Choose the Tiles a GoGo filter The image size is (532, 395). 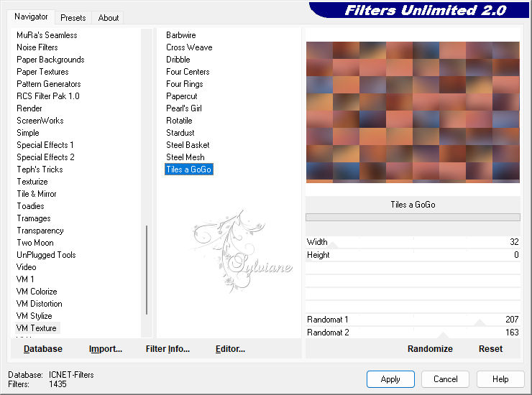(189, 169)
